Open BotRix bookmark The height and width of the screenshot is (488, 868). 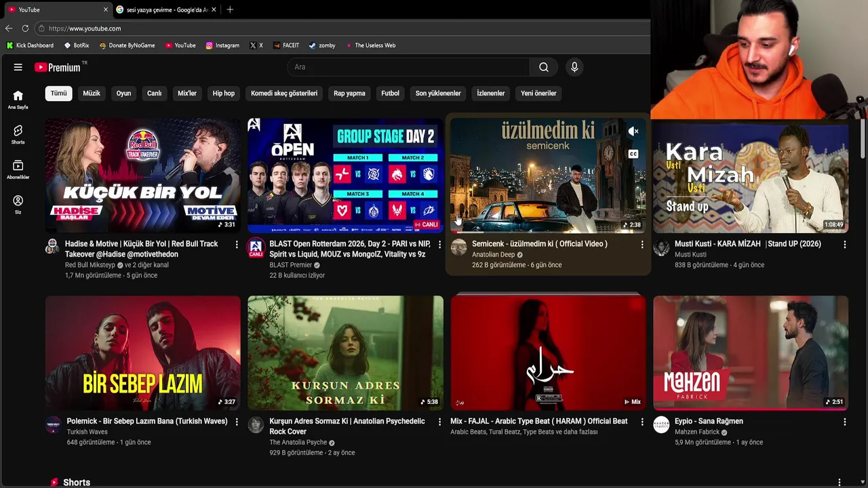pos(77,45)
